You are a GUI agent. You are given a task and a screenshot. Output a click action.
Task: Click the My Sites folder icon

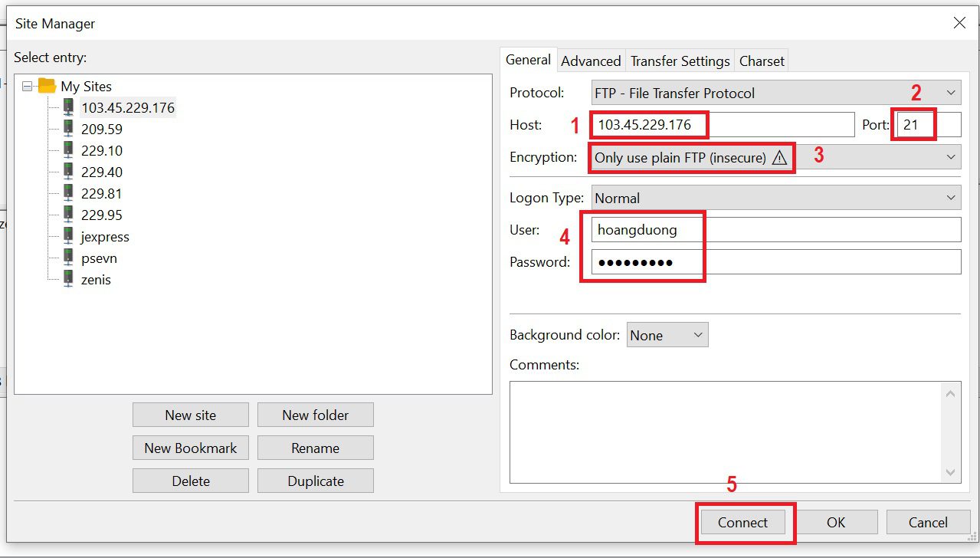pos(47,86)
